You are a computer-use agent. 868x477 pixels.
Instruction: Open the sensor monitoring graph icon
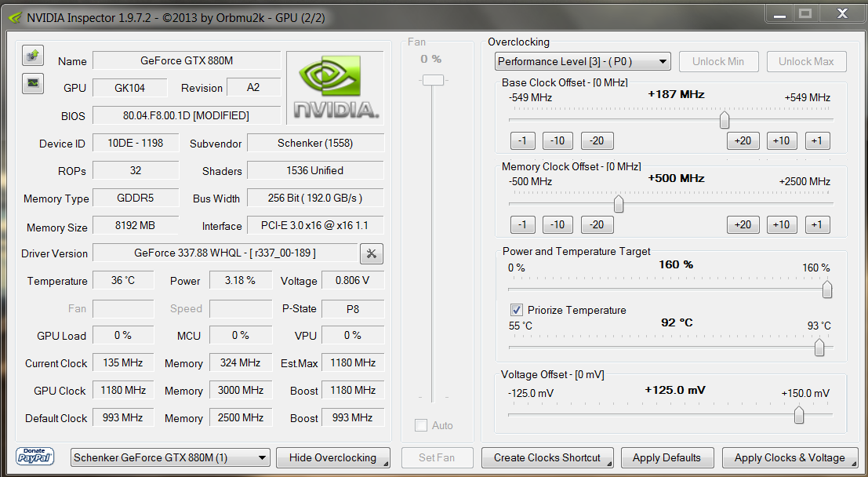click(33, 83)
